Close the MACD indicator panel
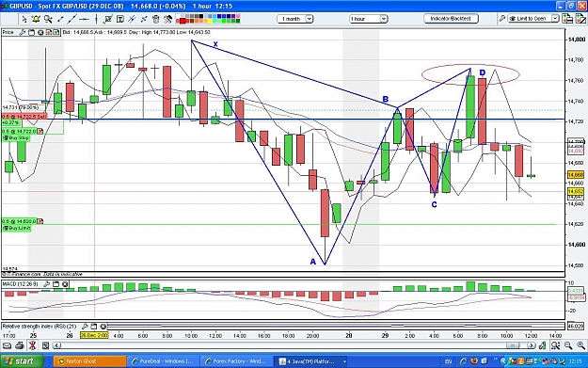Image resolution: width=588 pixels, height=368 pixels. [65, 284]
